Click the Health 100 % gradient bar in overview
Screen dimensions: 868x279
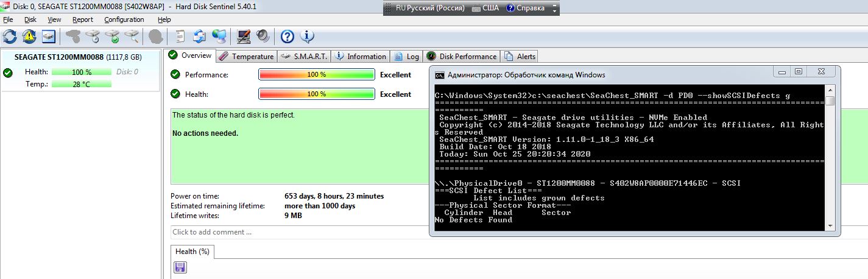click(317, 94)
